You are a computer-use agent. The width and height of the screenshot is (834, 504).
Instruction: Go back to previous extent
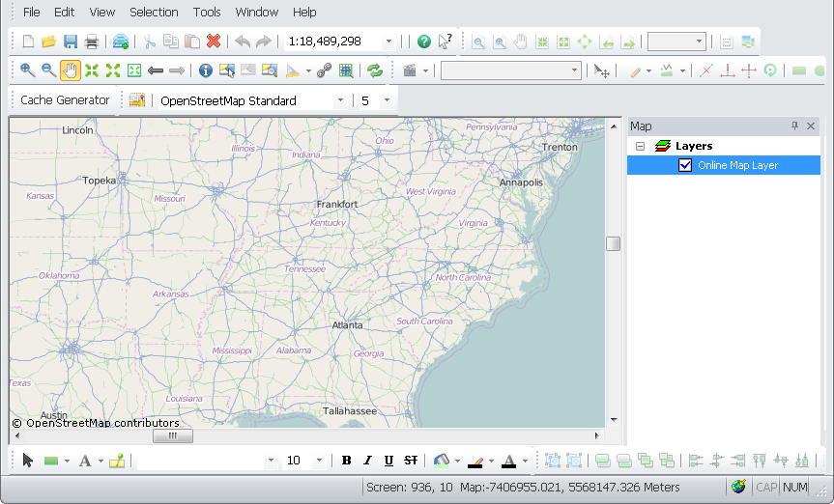tap(156, 70)
